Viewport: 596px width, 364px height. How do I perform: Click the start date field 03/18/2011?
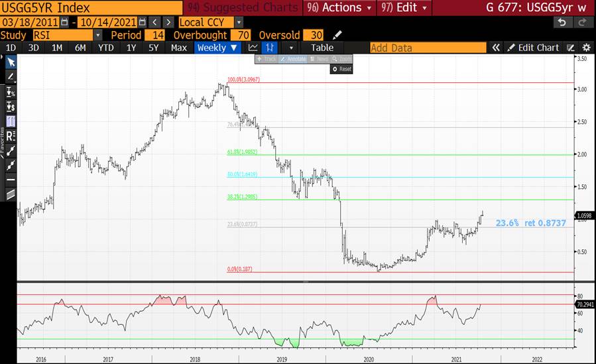[x=30, y=23]
